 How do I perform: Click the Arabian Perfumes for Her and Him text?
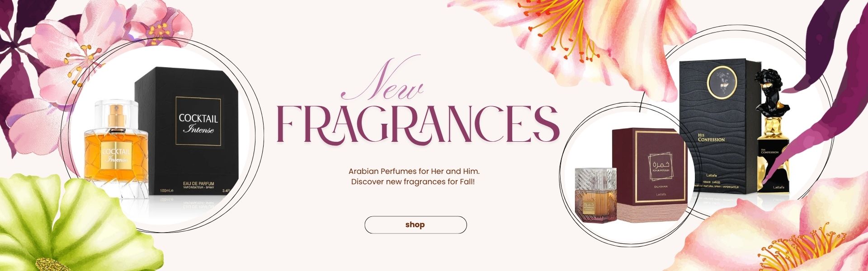(414, 172)
